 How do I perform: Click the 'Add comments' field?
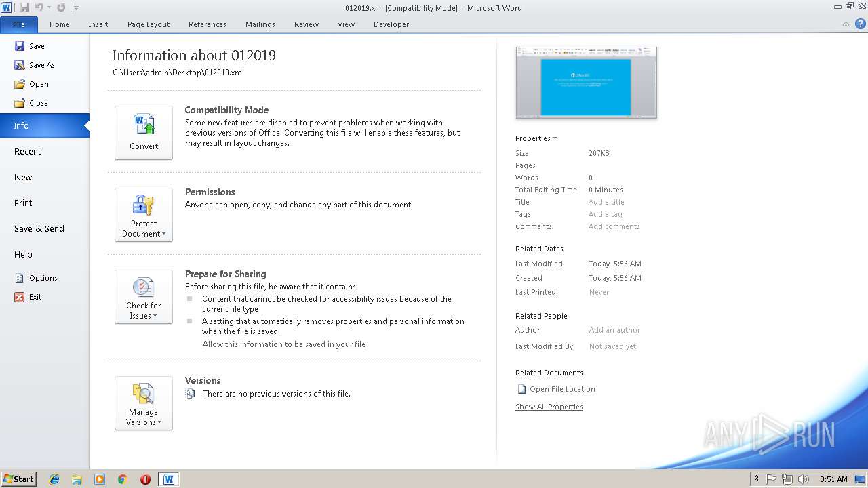614,226
